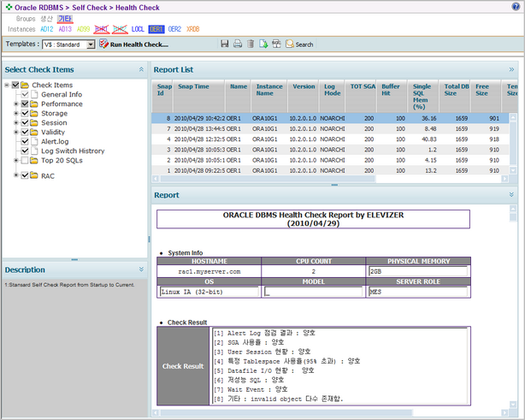Click the General Info document icon

coord(34,94)
